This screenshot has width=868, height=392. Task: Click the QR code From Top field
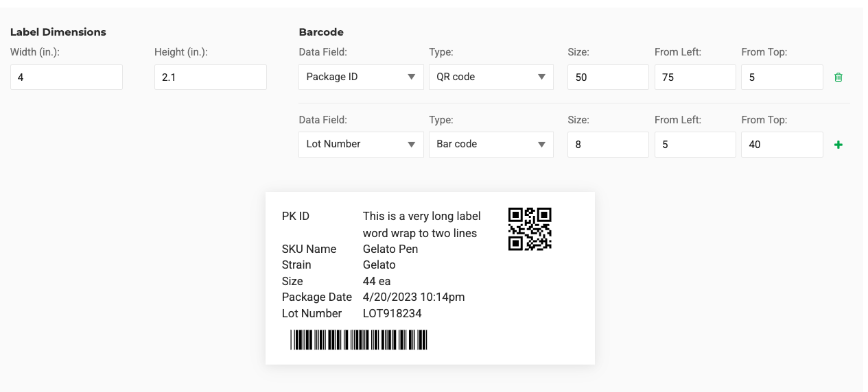point(782,77)
